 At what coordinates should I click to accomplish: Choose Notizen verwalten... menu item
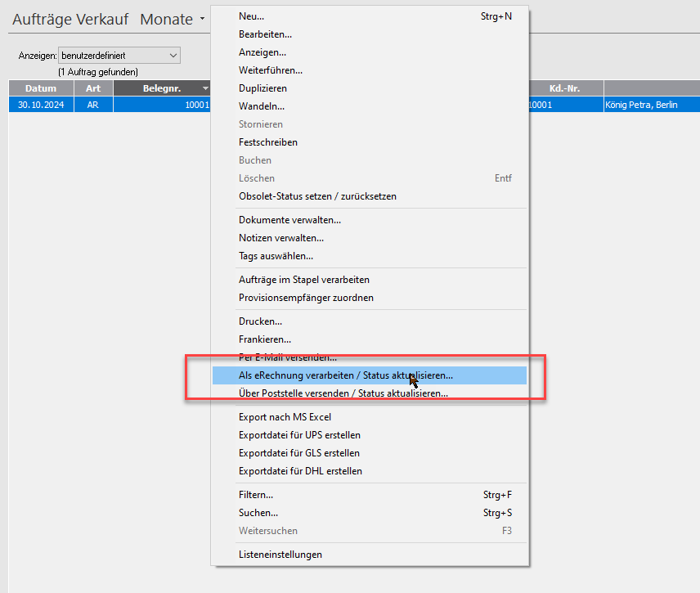pos(370,238)
